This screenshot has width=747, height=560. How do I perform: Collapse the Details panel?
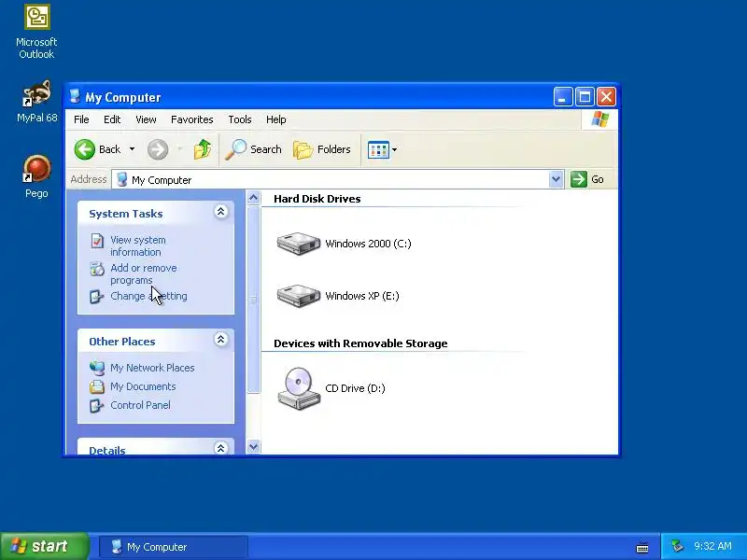(x=220, y=448)
